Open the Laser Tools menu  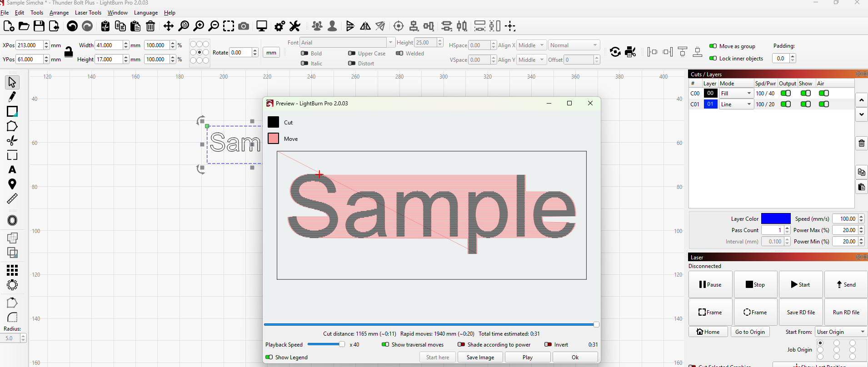point(88,13)
